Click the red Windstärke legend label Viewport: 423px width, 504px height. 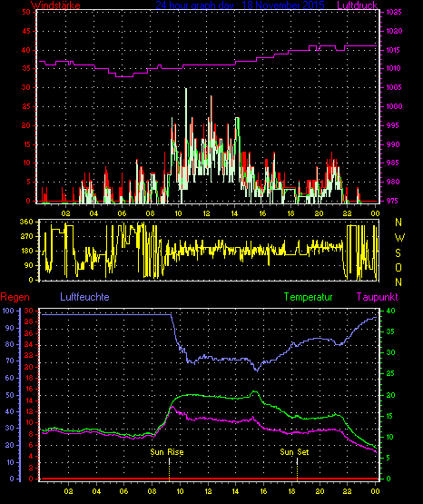(55, 5)
